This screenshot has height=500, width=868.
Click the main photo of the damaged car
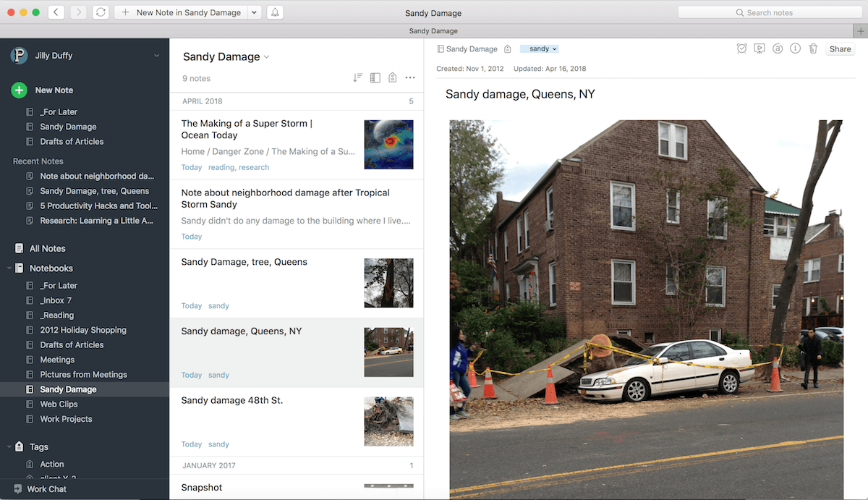coord(646,309)
